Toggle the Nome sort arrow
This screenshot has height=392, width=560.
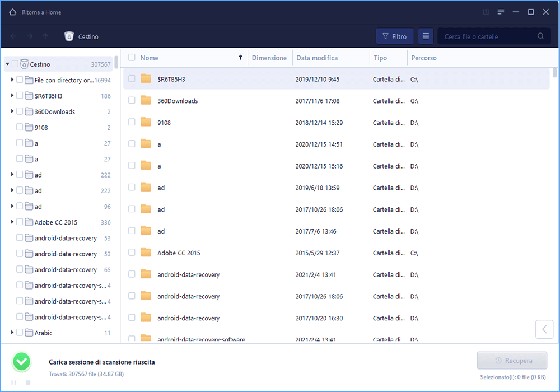[240, 58]
